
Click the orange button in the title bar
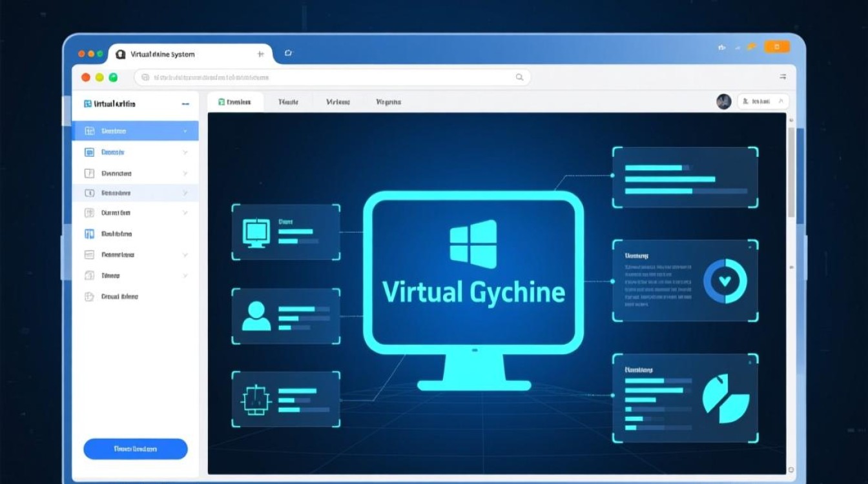click(x=776, y=46)
